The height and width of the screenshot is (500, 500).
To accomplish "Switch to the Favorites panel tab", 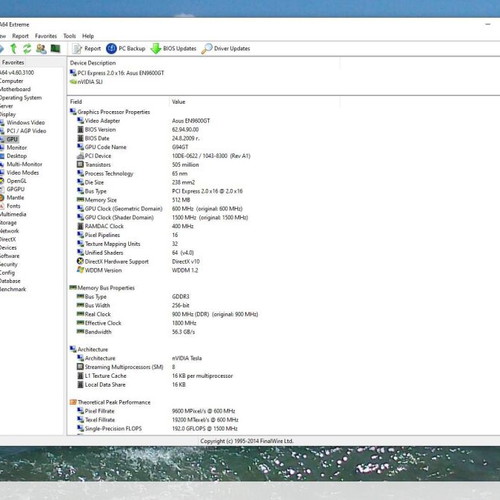I will 13,62.
